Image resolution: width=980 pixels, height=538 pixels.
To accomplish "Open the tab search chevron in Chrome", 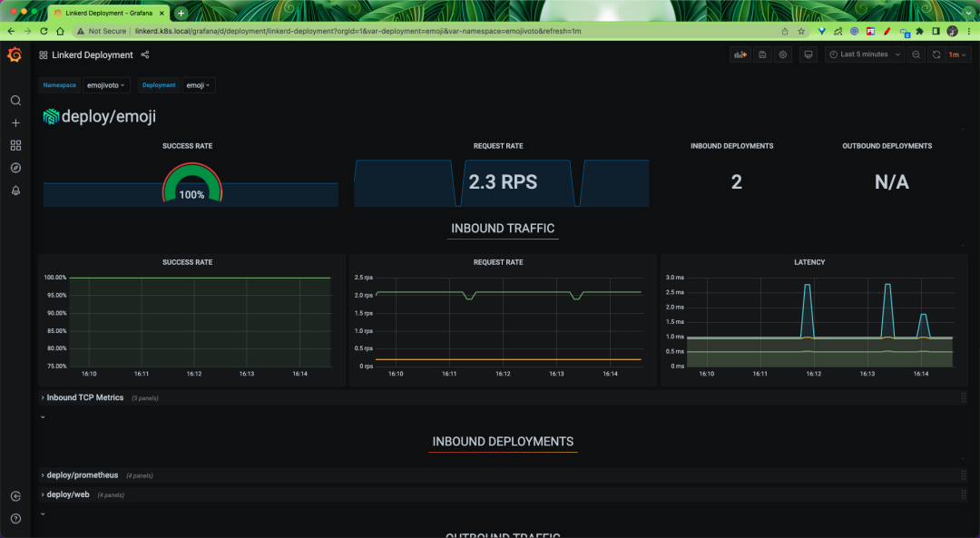I will tap(968, 13).
